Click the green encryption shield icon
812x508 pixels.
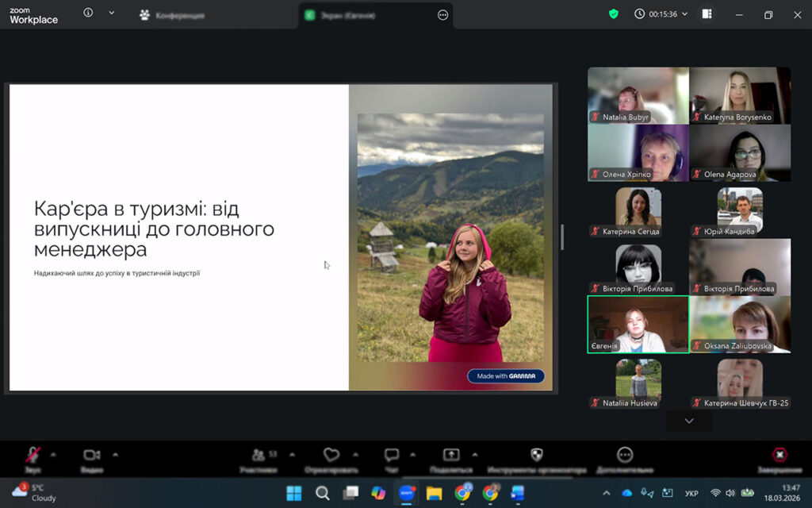[613, 14]
